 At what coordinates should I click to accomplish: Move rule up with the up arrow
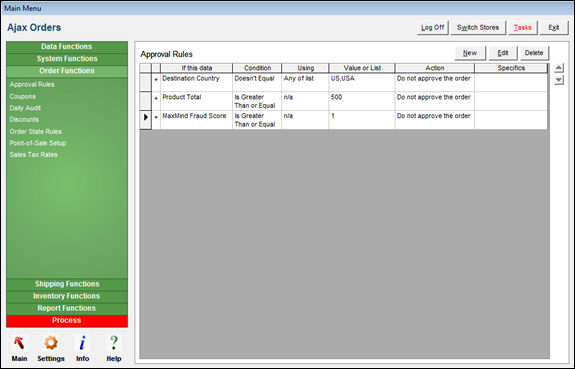coord(558,68)
